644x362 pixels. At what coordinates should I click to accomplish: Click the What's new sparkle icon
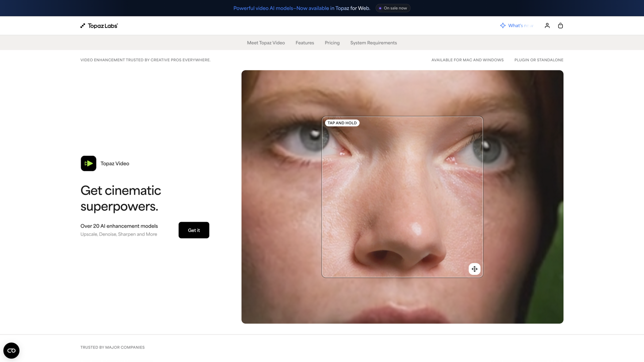tap(503, 25)
